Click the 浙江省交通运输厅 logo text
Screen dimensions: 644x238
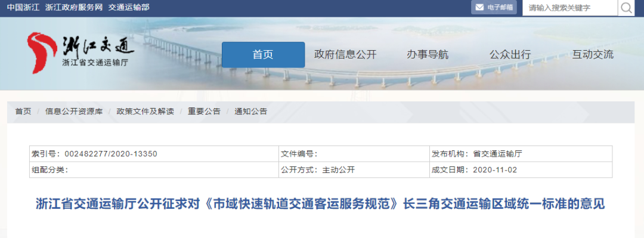(x=95, y=63)
